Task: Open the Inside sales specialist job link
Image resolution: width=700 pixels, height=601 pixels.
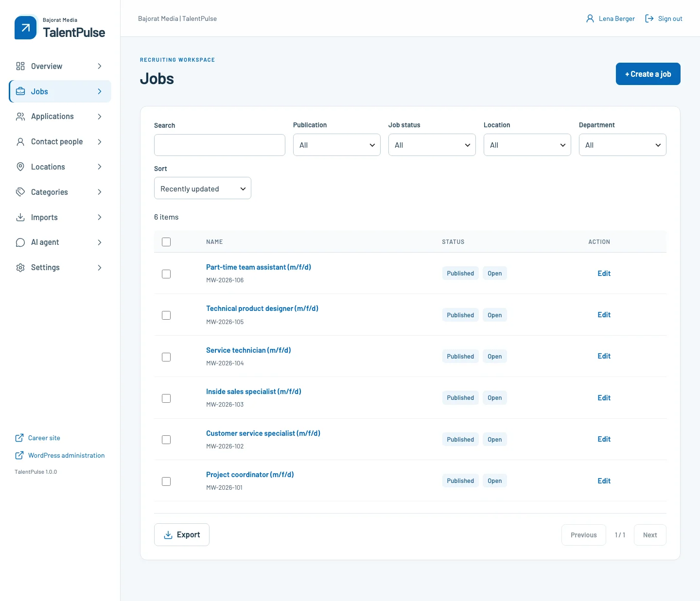Action: [x=254, y=392]
